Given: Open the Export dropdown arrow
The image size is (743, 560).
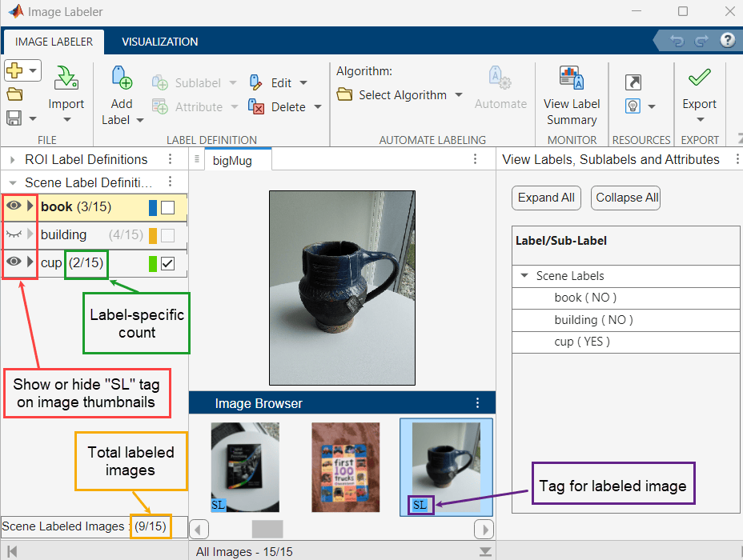Looking at the screenshot, I should 701,119.
